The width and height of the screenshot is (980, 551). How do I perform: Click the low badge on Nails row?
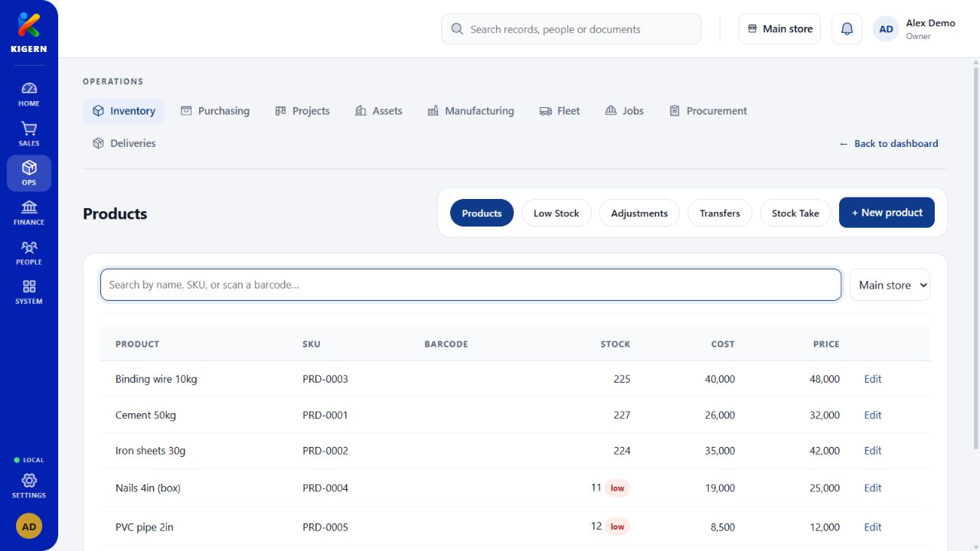tap(617, 487)
